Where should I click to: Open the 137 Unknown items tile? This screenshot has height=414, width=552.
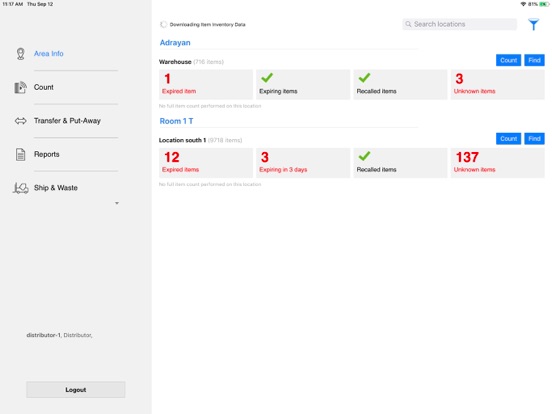click(x=497, y=163)
